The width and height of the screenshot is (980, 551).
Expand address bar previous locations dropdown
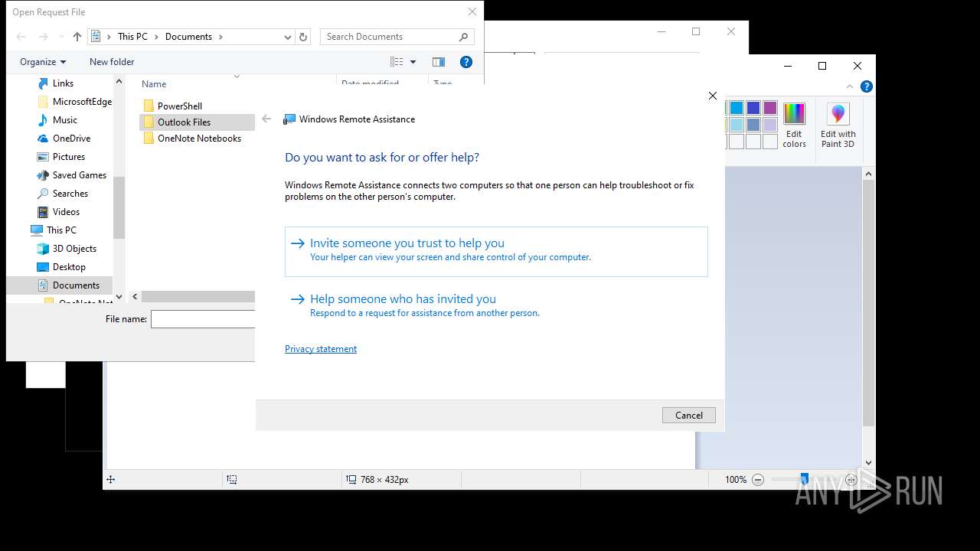(x=288, y=37)
